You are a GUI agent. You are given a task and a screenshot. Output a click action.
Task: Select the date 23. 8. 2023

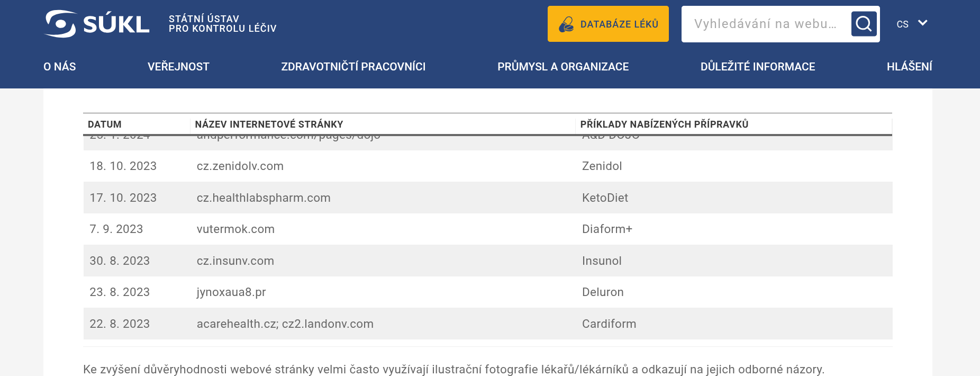[x=120, y=292]
